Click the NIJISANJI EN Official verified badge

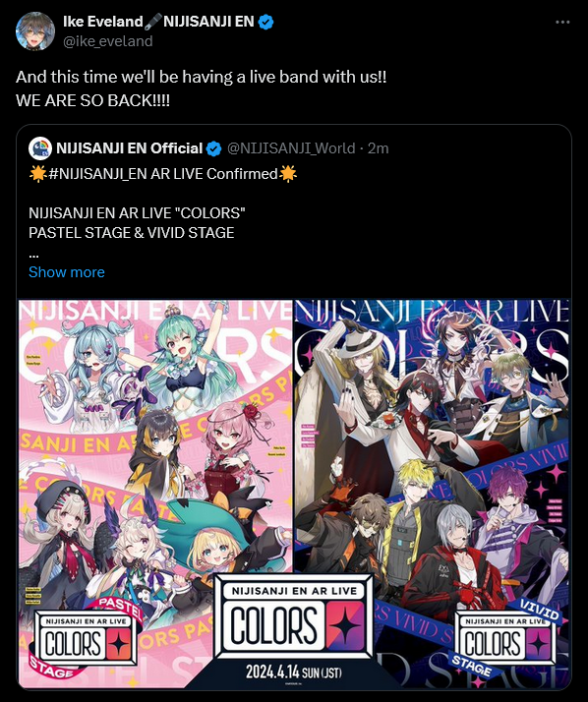(x=213, y=148)
